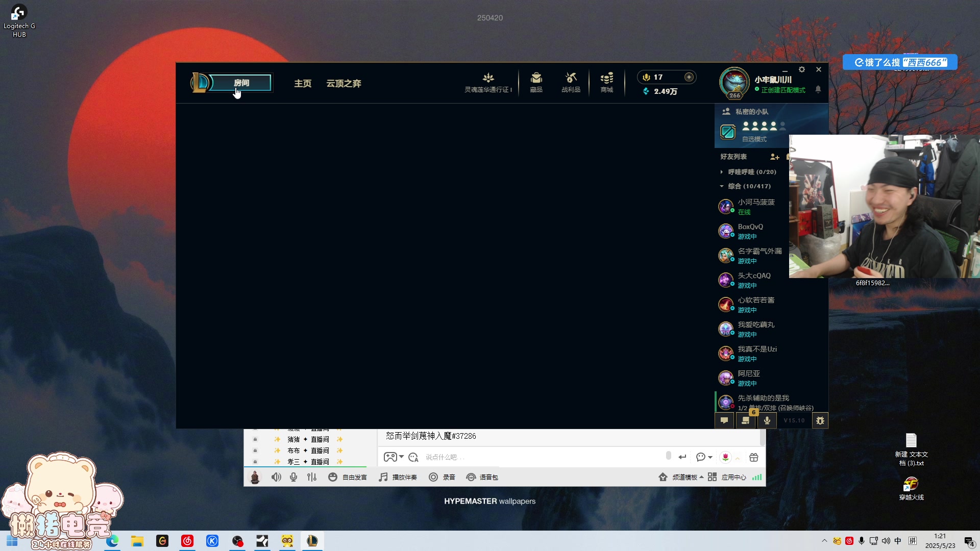
Task: Click the 房间 lobby button
Action: [241, 83]
